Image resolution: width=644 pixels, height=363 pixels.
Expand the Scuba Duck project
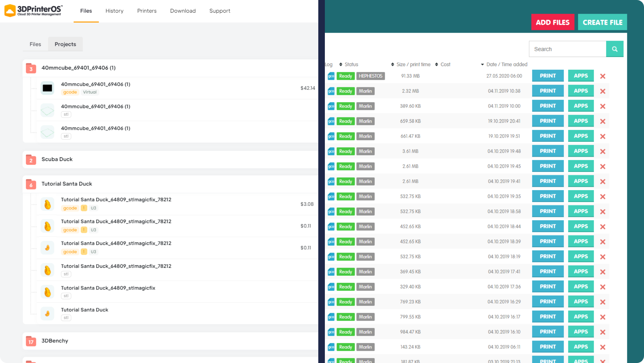[57, 159]
